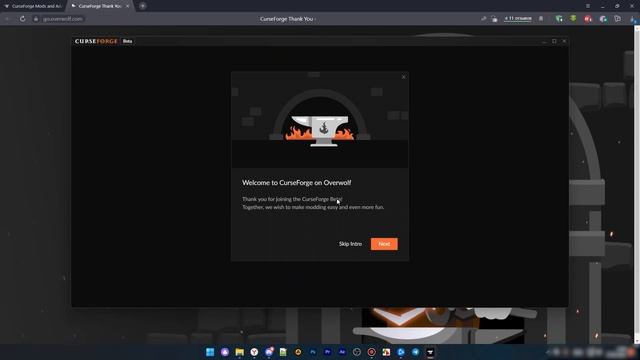The height and width of the screenshot is (360, 640).
Task: Open the red extension icon in toolbar
Action: [x=588, y=19]
